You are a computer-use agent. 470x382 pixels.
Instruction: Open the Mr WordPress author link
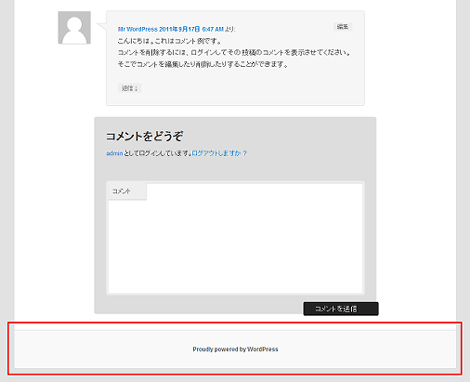[137, 29]
